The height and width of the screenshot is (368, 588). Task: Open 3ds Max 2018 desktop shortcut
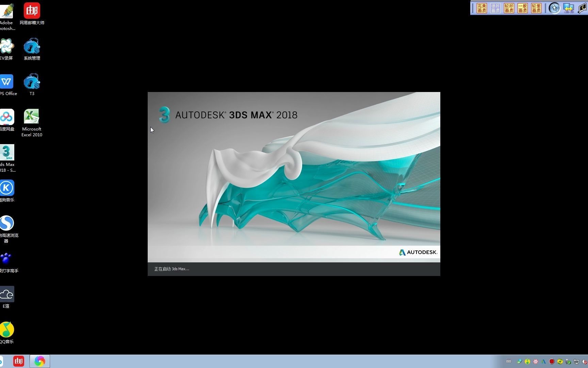pyautogui.click(x=7, y=158)
